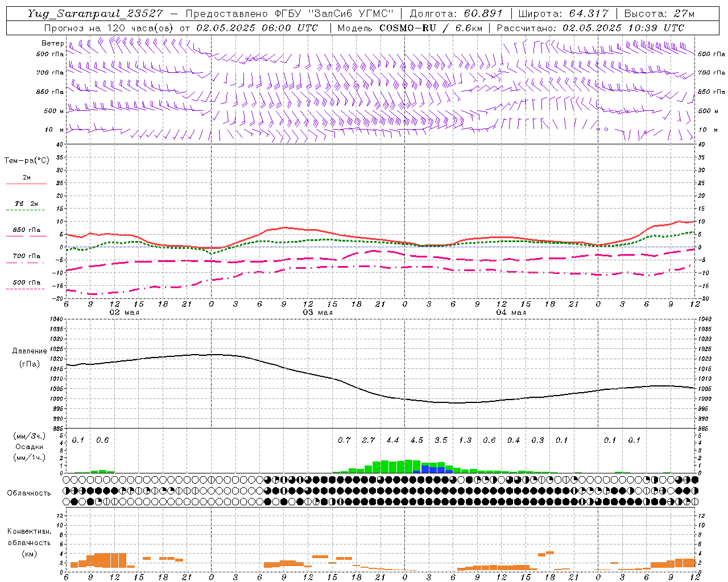728x582 pixels.
Task: Click the '02 мая' date label
Action: pos(124,313)
